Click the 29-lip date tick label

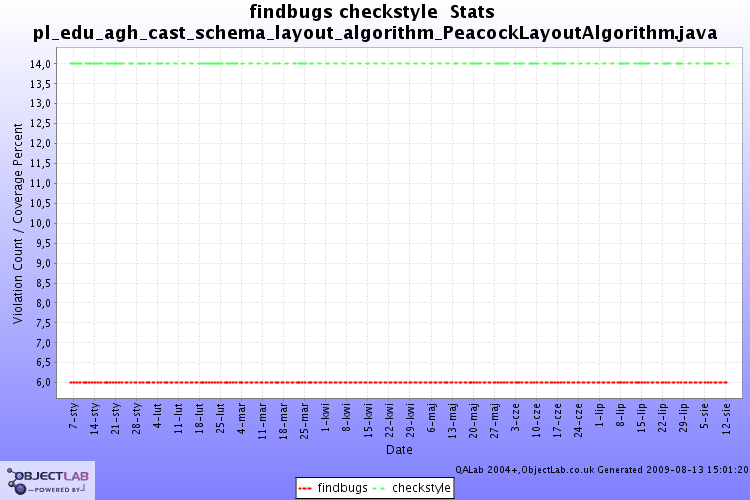click(x=684, y=418)
